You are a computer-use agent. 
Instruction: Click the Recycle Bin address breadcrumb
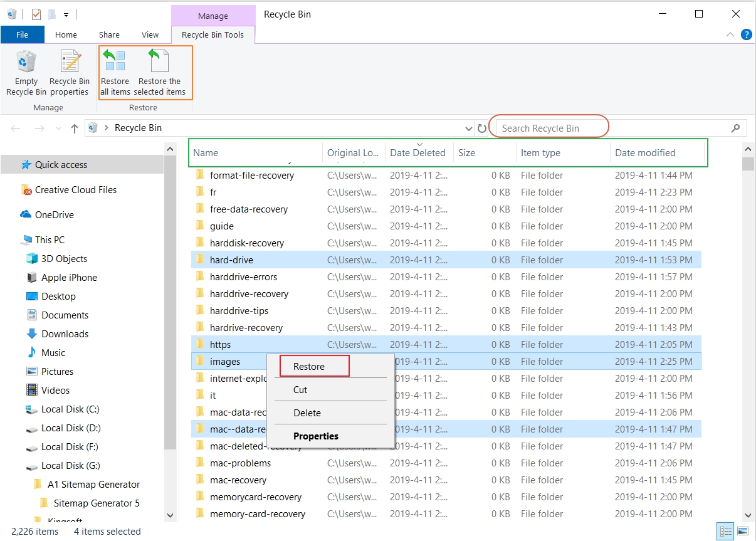pos(138,128)
